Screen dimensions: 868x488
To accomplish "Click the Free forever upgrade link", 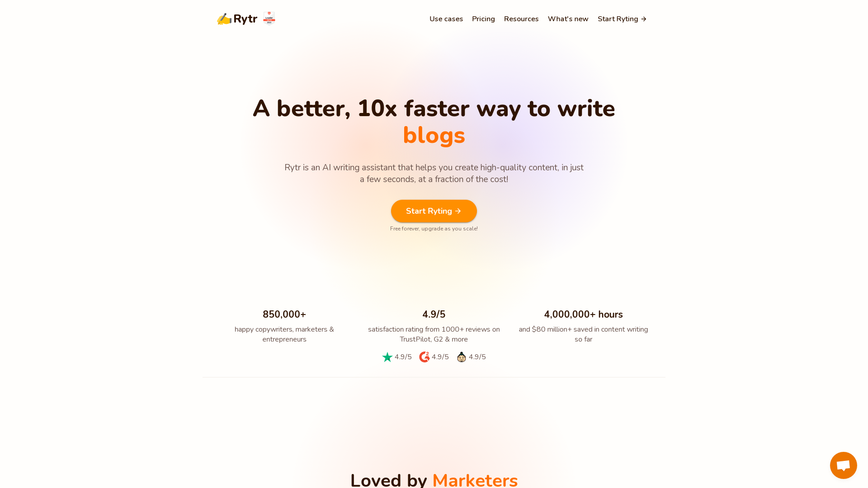I will coord(434,229).
